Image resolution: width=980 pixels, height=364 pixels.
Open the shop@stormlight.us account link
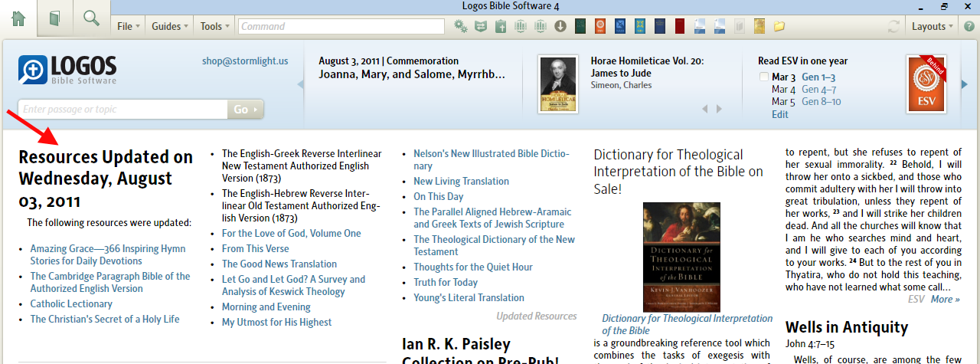pos(245,61)
